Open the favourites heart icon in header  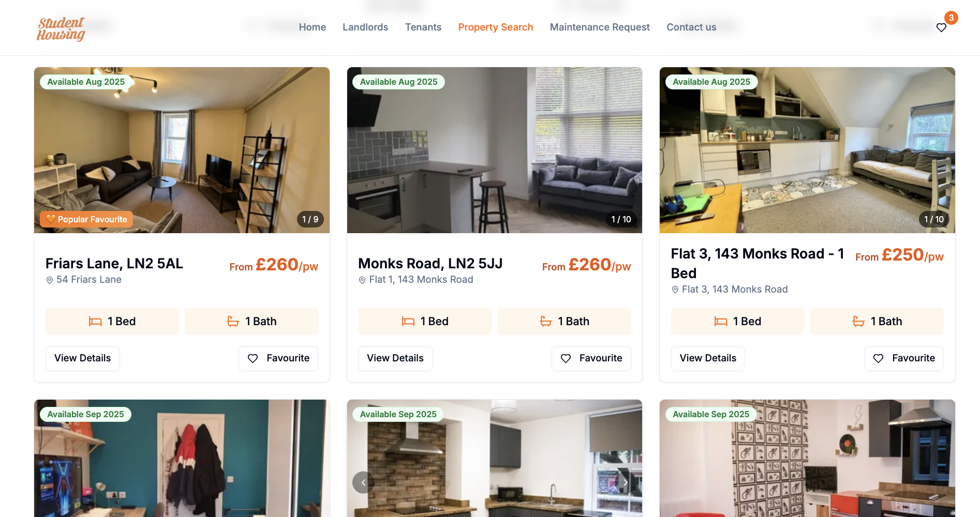click(x=941, y=27)
